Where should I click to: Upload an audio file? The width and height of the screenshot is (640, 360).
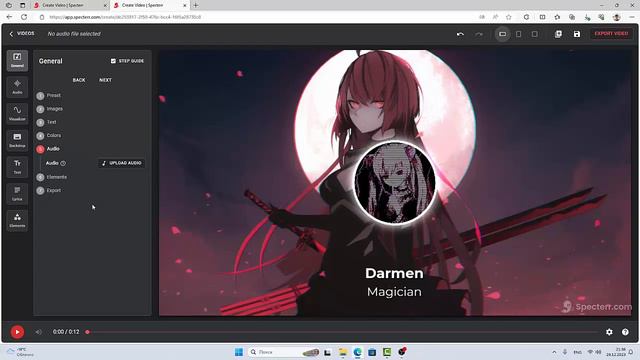[122, 163]
